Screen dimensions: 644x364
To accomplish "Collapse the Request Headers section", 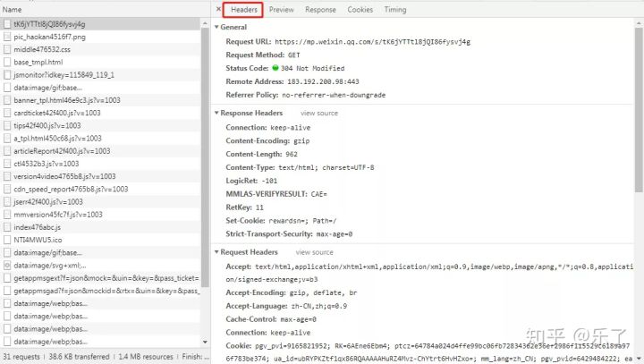I will point(216,252).
